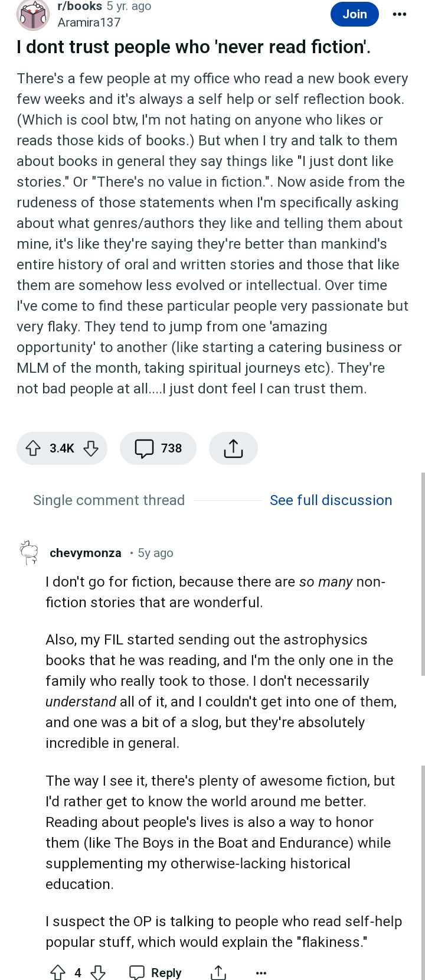Click chevymonza's avatar image
Image resolution: width=425 pixels, height=980 pixels.
[29, 552]
